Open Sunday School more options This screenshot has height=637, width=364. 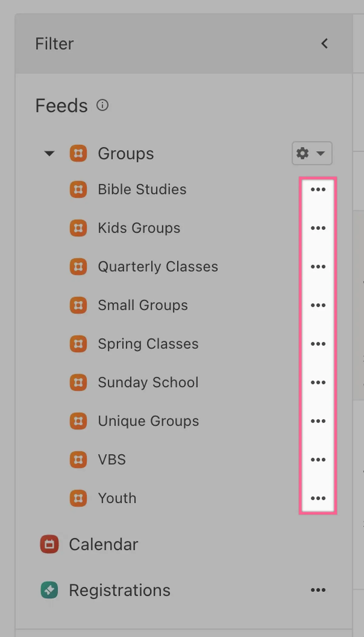[318, 382]
